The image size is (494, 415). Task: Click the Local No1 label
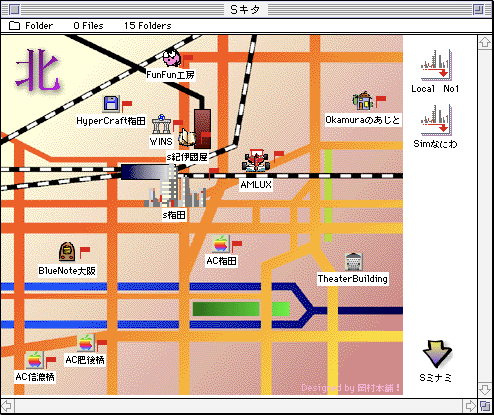(x=435, y=89)
